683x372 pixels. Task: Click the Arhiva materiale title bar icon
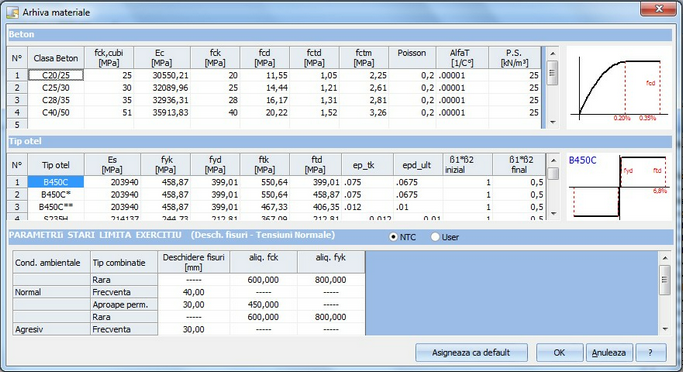[13, 12]
